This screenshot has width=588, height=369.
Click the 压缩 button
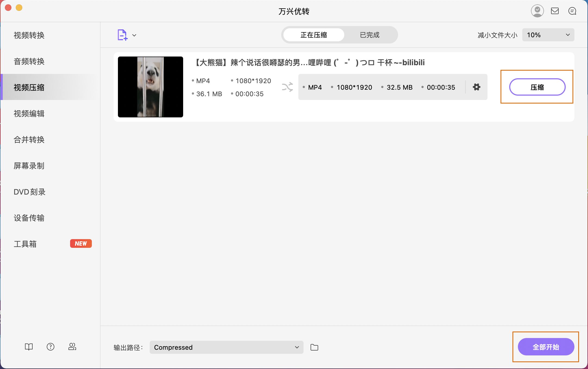(x=537, y=87)
